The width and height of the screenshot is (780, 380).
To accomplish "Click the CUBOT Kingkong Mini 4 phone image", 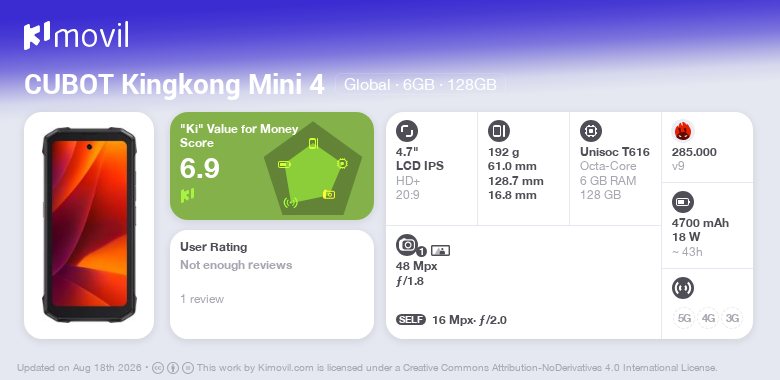I will [89, 225].
